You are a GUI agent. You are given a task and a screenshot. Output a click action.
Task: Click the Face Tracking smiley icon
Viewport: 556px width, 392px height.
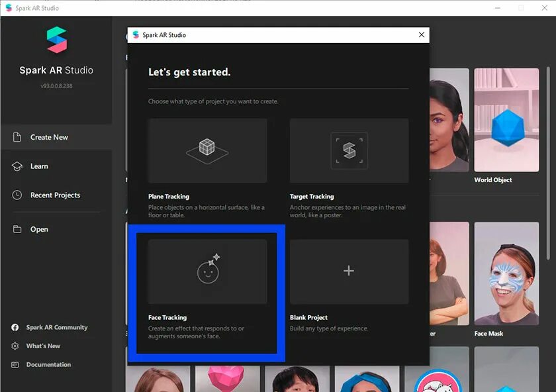tap(209, 269)
